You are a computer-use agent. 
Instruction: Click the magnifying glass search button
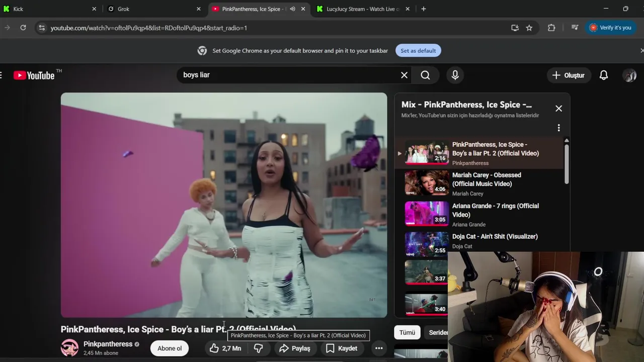coord(425,75)
